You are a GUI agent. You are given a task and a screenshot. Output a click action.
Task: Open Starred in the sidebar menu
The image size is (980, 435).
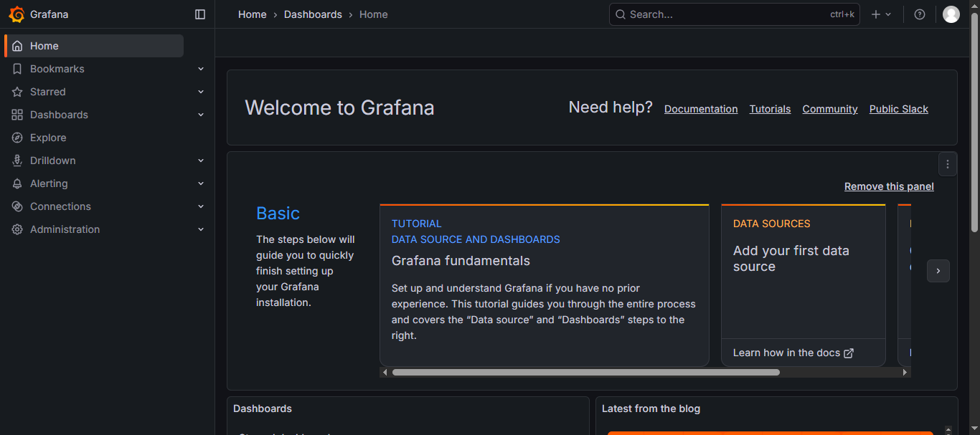coord(48,92)
